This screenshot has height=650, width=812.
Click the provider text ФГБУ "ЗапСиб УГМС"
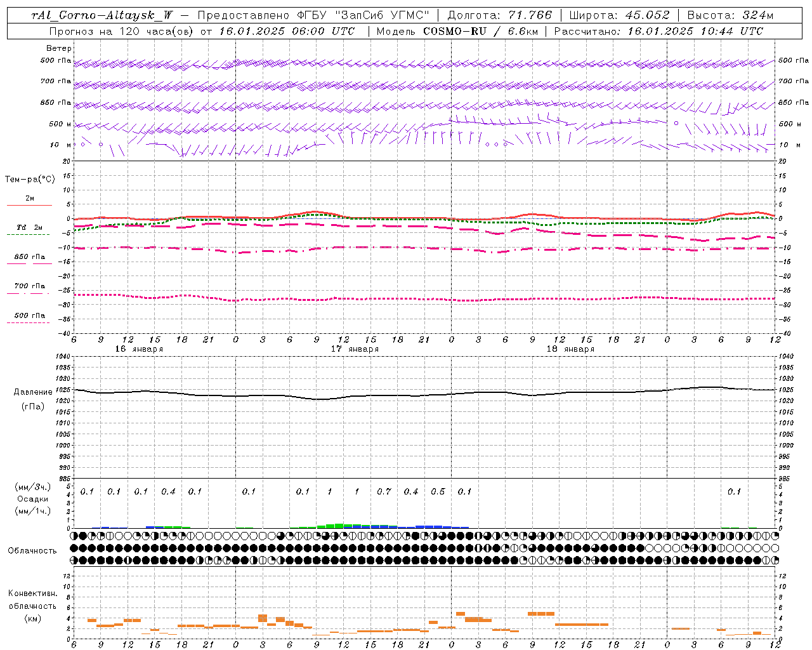363,15
